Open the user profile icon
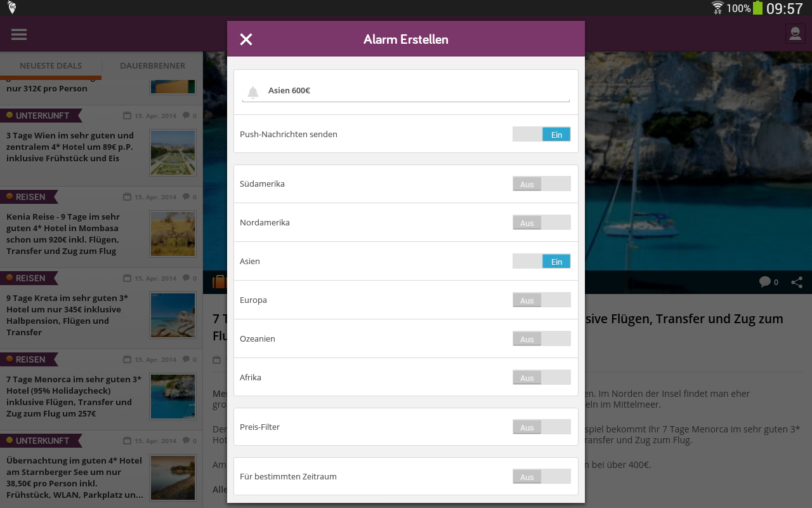812x508 pixels. coord(795,34)
